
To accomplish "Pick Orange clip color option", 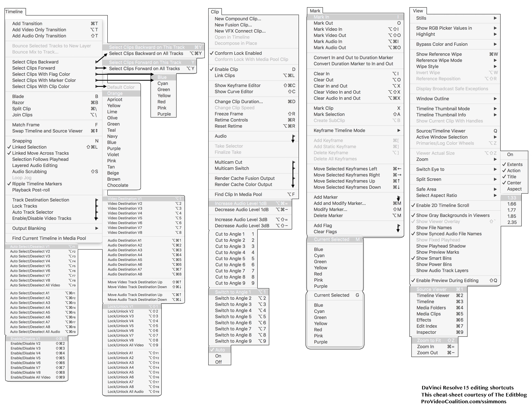I will (122, 93).
